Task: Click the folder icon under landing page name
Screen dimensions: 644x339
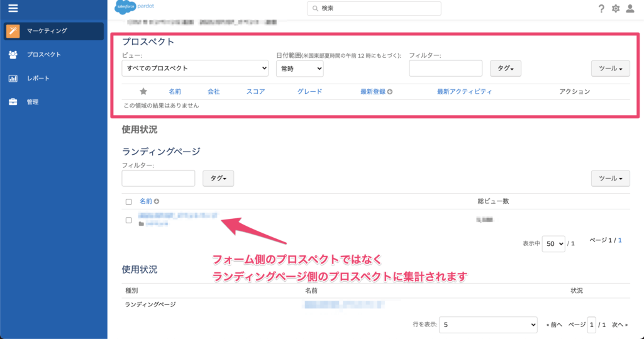Action: [x=142, y=224]
